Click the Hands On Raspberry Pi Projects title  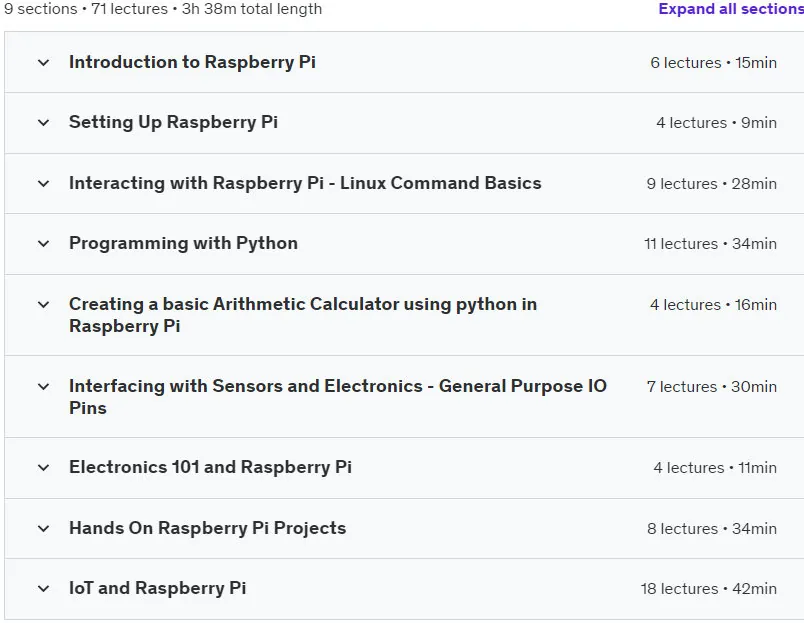click(x=208, y=528)
